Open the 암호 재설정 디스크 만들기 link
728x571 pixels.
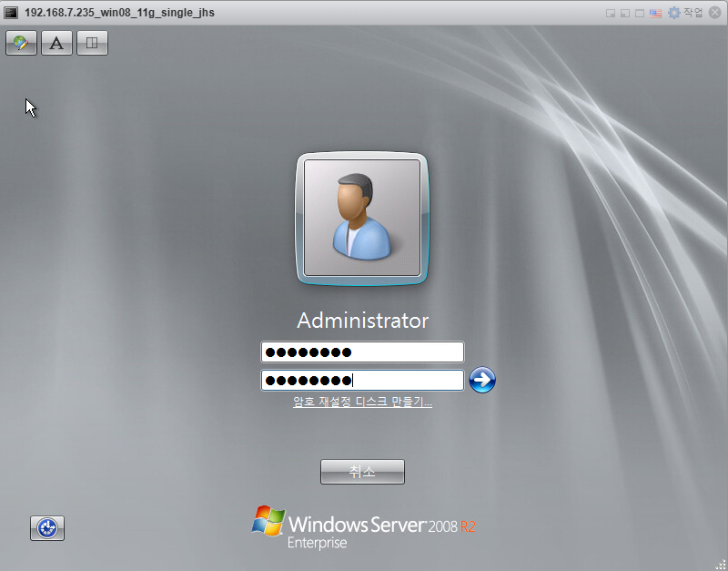(362, 402)
